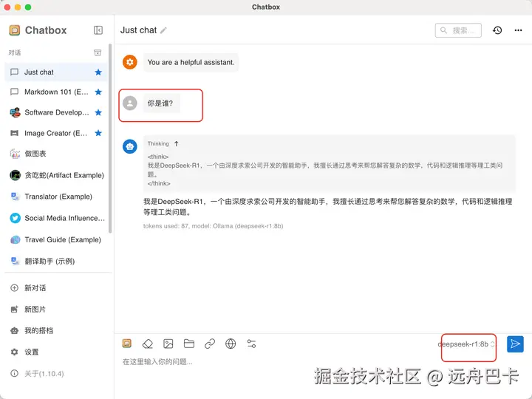Click the snake game icon for 贪吃蛇

pyautogui.click(x=15, y=175)
